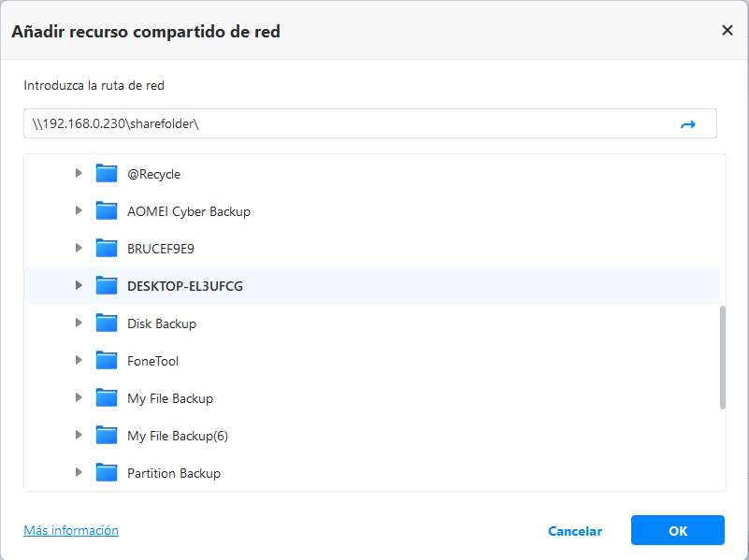Viewport: 749px width, 560px height.
Task: Click the network path input field
Action: pyautogui.click(x=346, y=124)
